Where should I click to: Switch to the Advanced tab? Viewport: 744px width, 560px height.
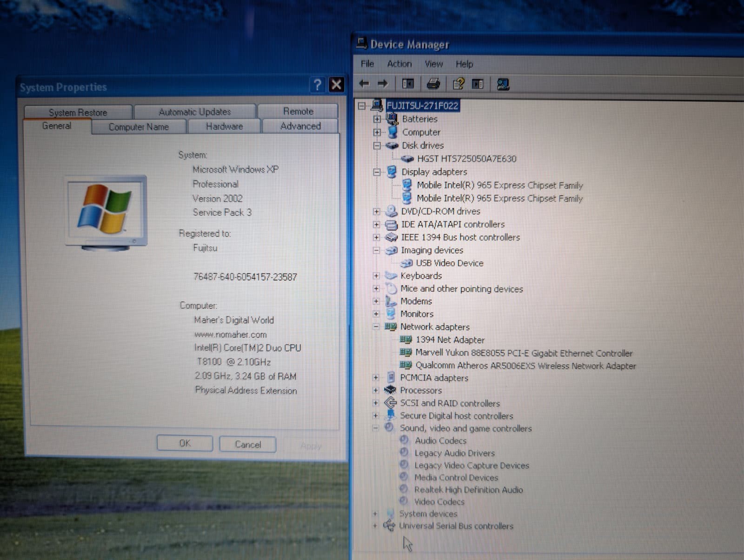coord(300,126)
